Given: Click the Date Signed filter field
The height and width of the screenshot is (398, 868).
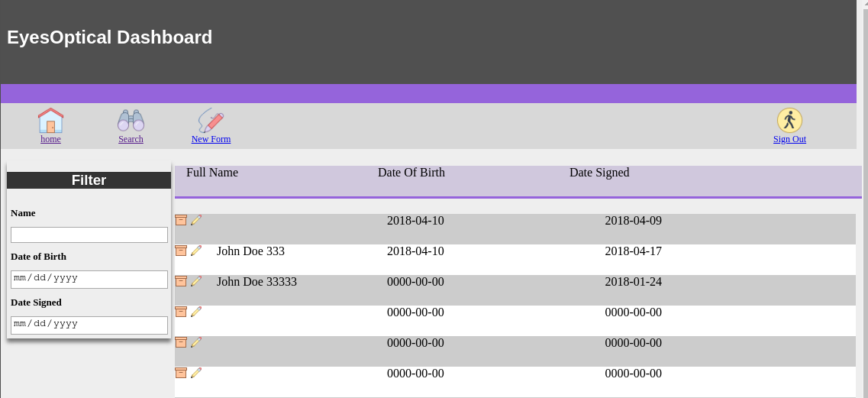Looking at the screenshot, I should [89, 325].
